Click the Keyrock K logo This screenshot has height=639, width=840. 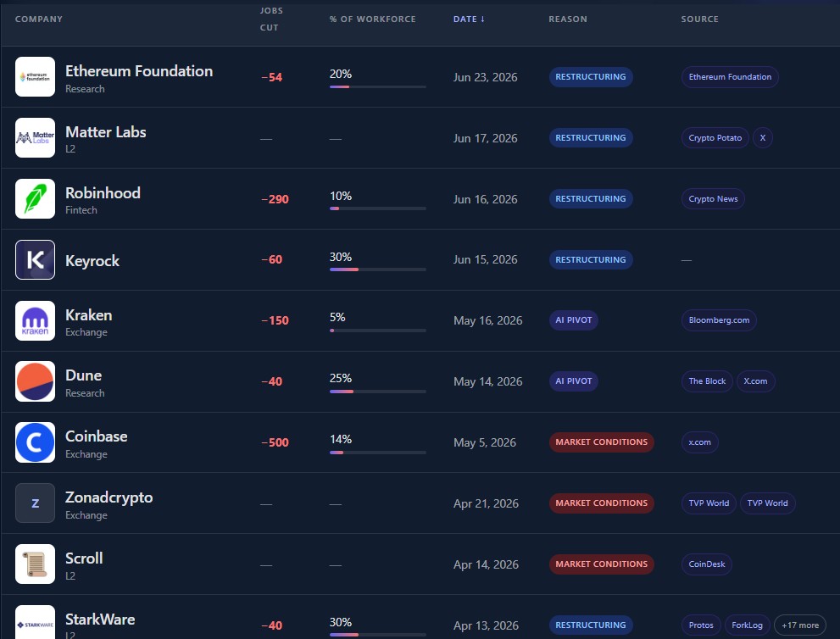click(x=35, y=260)
